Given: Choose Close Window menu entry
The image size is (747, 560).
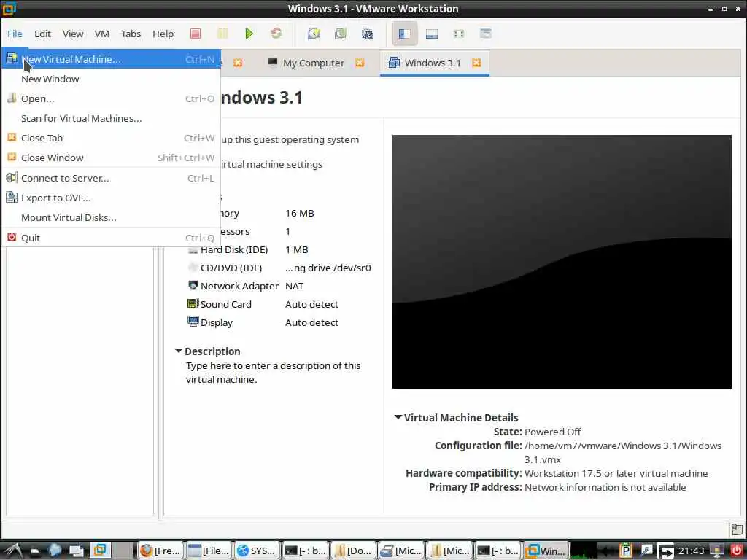Looking at the screenshot, I should point(111,157).
